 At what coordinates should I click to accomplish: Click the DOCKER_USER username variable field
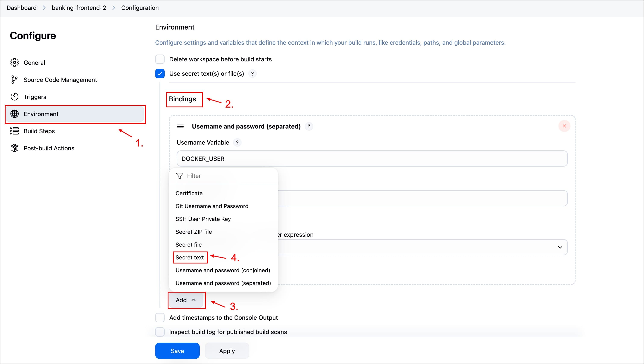pyautogui.click(x=372, y=159)
